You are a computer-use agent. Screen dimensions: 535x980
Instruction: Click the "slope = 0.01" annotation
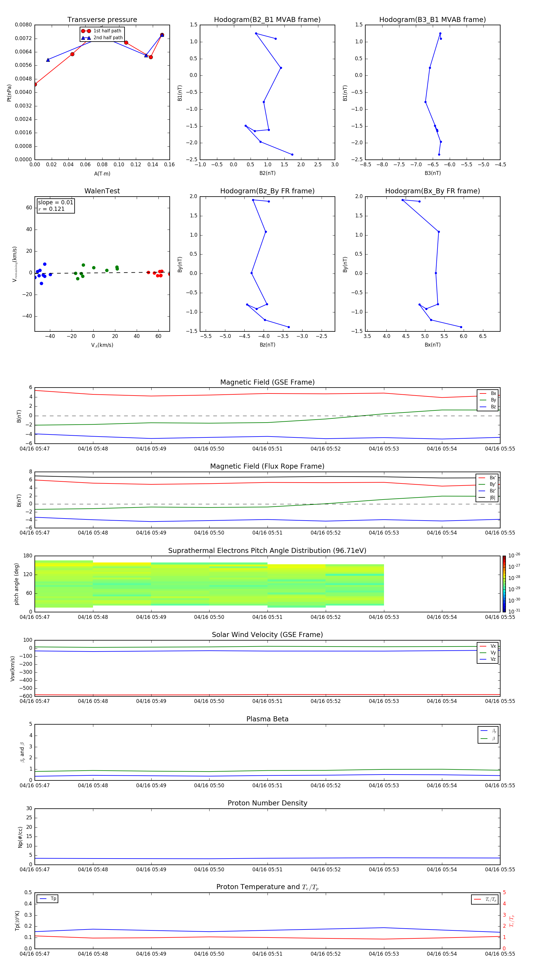click(56, 203)
